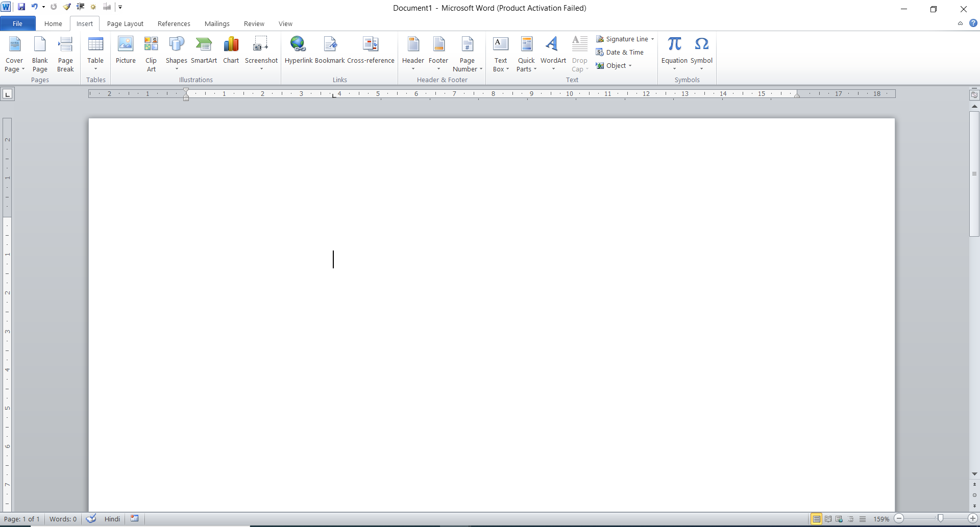This screenshot has height=527, width=980.
Task: Switch to Web Layout view
Action: pyautogui.click(x=839, y=519)
